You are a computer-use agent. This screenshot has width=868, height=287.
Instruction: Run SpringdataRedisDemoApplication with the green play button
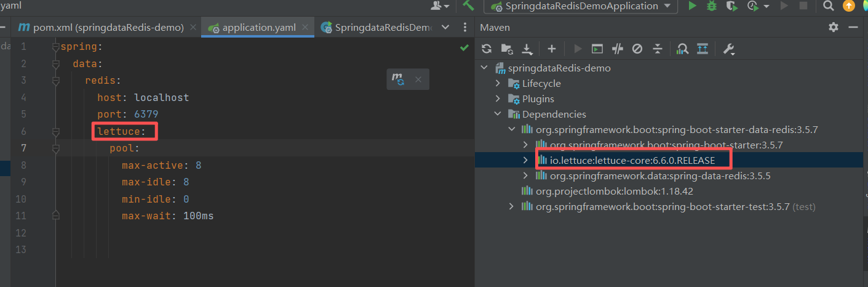693,6
